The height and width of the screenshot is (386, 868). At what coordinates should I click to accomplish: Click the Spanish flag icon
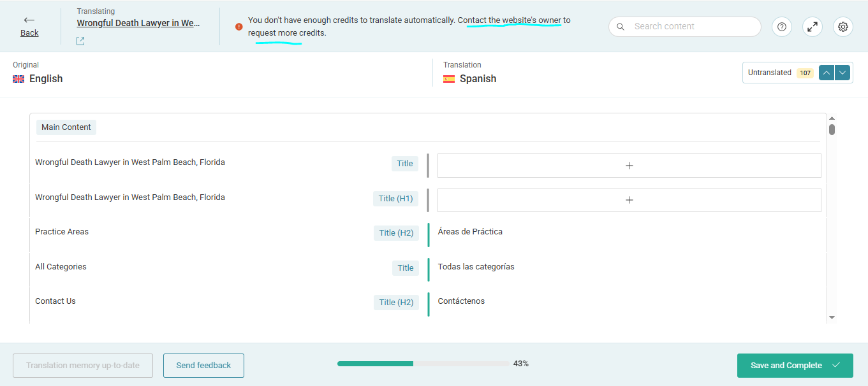click(x=449, y=79)
